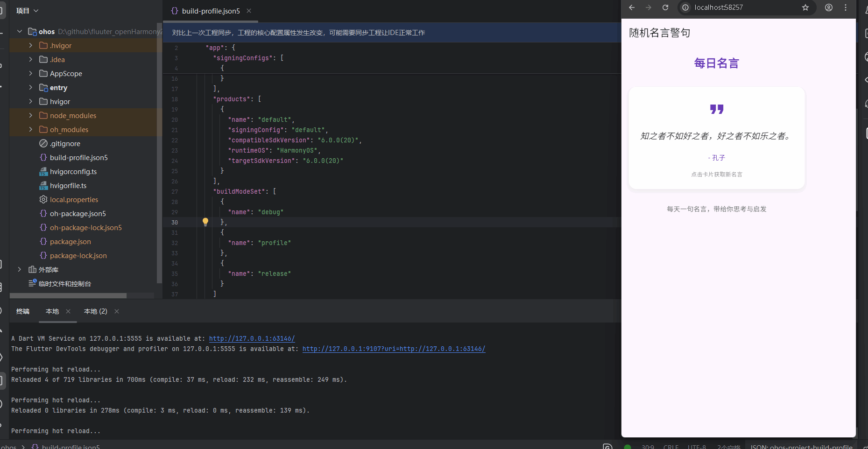Viewport: 868px width, 449px height.
Task: Click the hvigorfile.ts file icon
Action: coord(43,185)
